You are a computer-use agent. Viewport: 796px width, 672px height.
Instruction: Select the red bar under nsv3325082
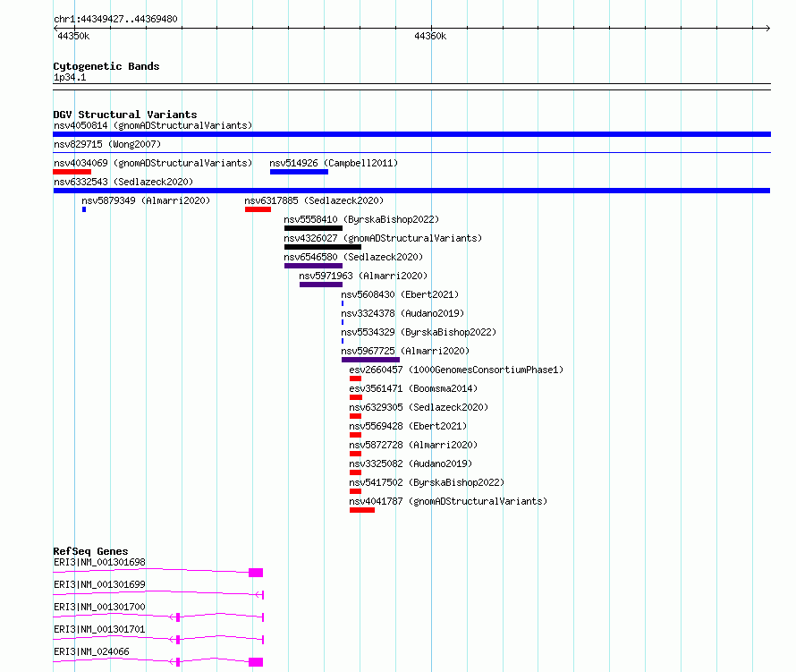[355, 472]
